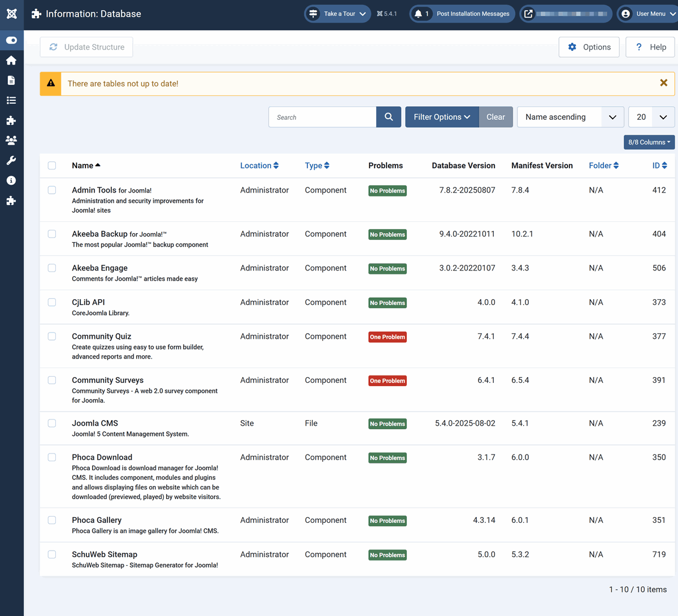Click the Update Structure button
This screenshot has width=678, height=616.
(x=86, y=47)
